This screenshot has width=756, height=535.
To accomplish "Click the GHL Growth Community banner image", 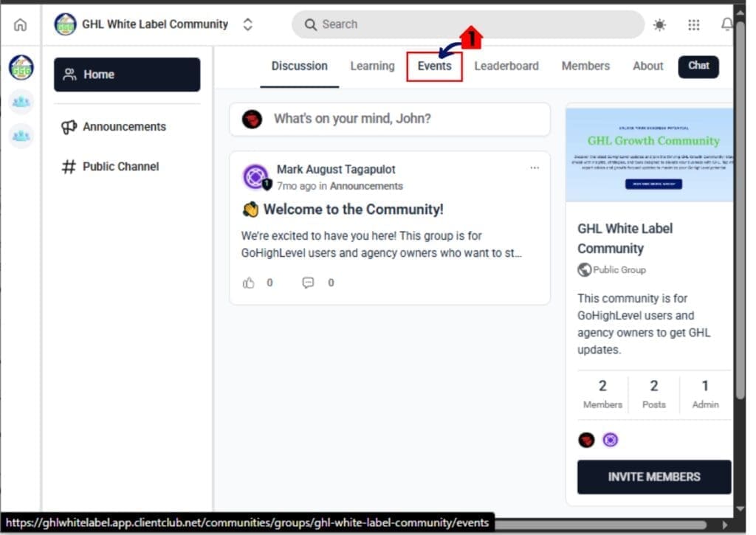I will 650,154.
